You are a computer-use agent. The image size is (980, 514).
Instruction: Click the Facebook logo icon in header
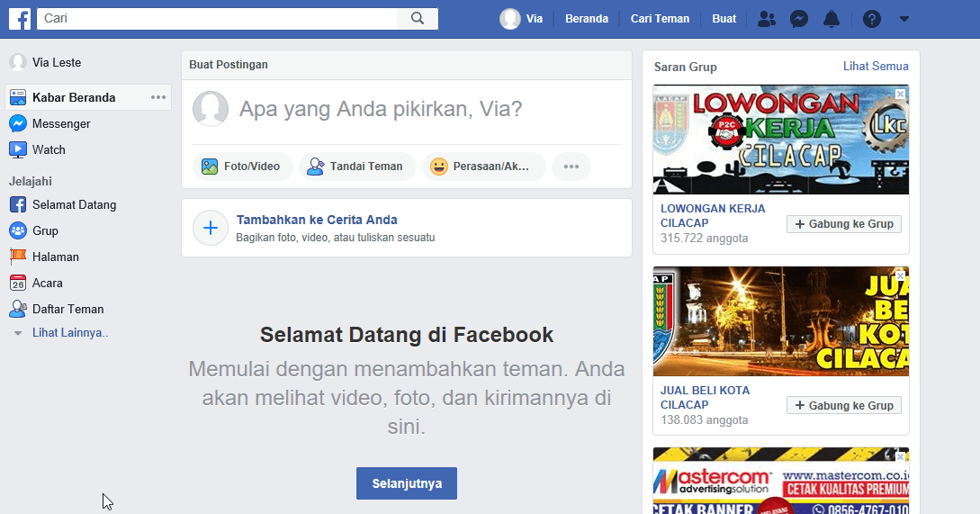(20, 19)
